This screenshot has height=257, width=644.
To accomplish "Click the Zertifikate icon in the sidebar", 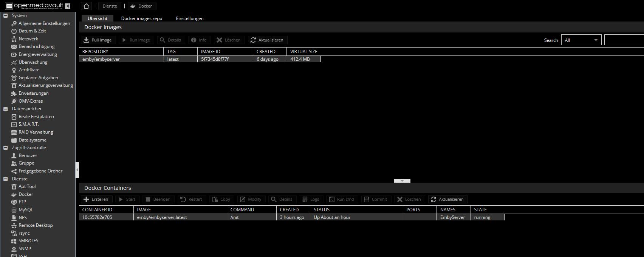I will click(14, 70).
